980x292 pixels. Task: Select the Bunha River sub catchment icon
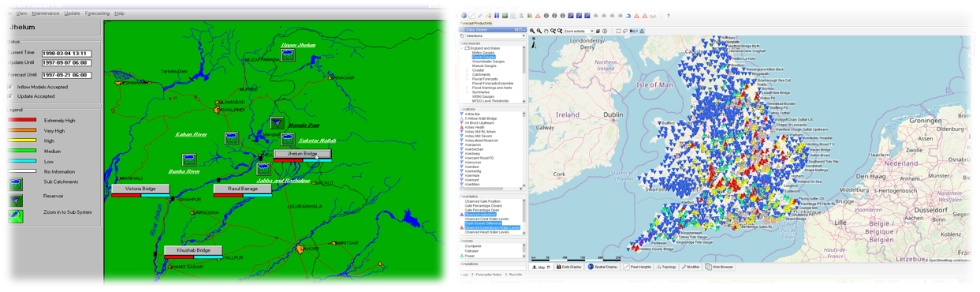(x=189, y=159)
